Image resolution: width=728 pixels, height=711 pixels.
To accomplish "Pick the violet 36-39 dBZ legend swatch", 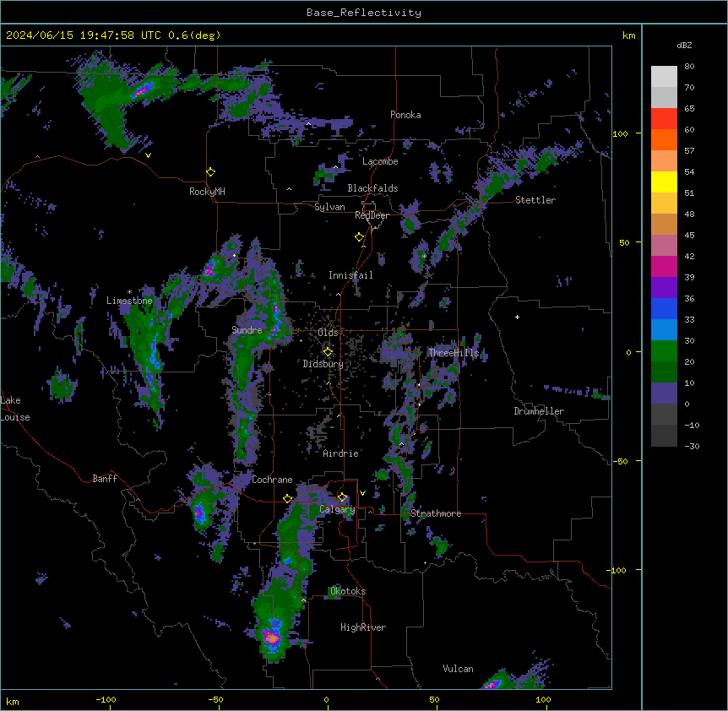I will (664, 288).
